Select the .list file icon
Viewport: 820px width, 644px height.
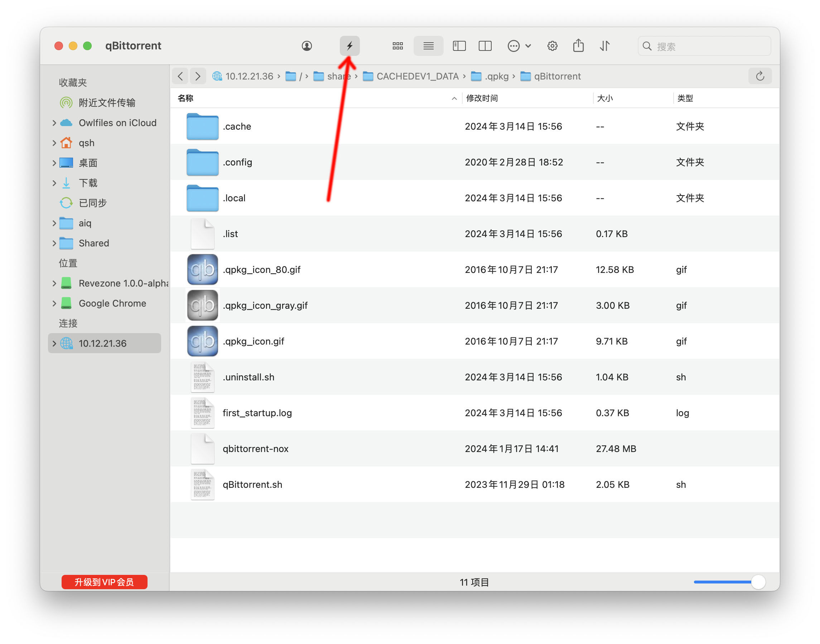pos(202,234)
